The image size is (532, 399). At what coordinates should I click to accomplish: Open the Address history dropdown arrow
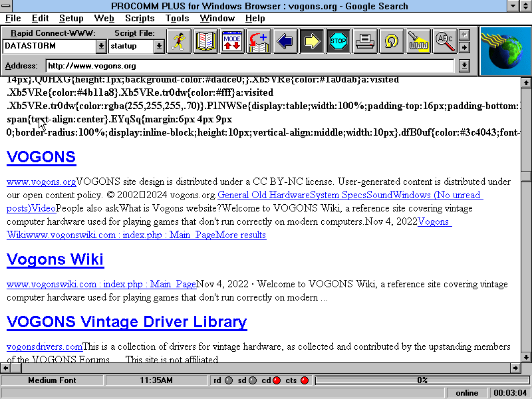click(x=464, y=65)
